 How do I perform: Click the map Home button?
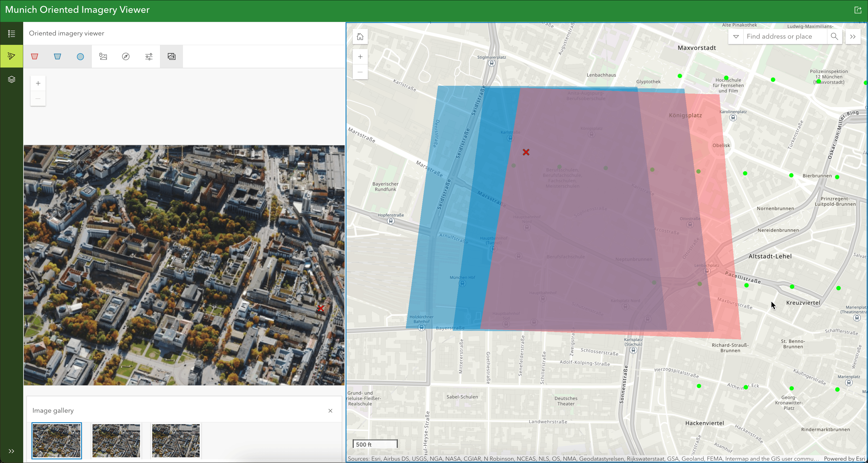pyautogui.click(x=360, y=36)
